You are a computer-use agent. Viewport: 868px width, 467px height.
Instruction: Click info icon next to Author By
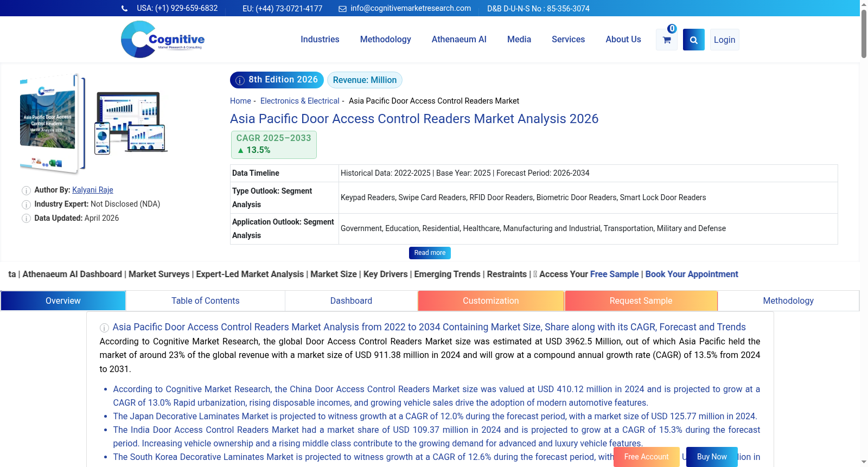26,190
